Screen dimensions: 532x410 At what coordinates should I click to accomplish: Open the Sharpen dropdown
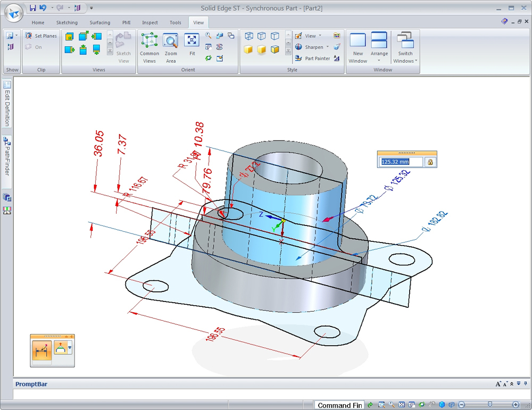point(328,47)
